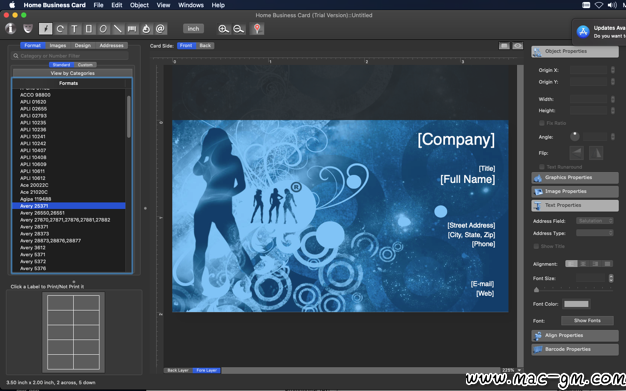Click the mask icon in the toolbar
This screenshot has width=626, height=391.
28,29
